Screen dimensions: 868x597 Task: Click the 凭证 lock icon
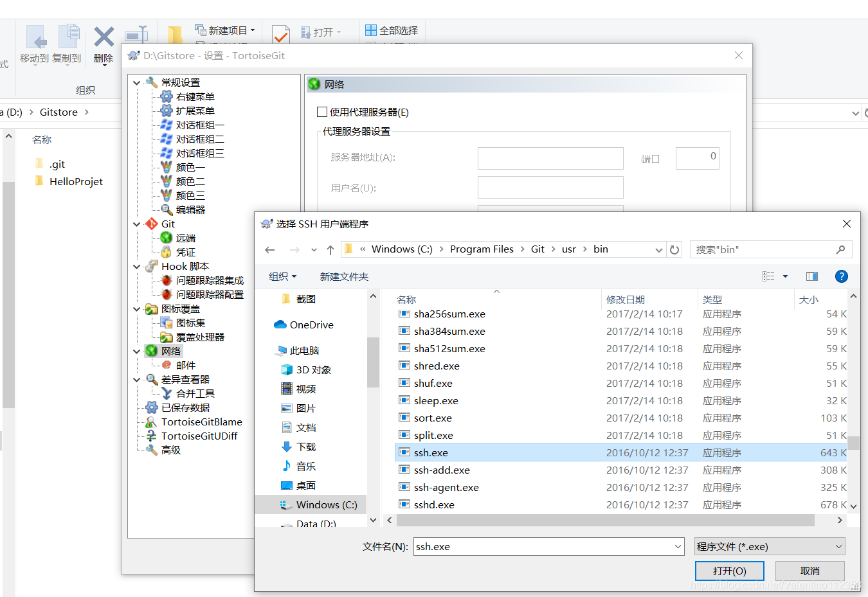tap(167, 252)
